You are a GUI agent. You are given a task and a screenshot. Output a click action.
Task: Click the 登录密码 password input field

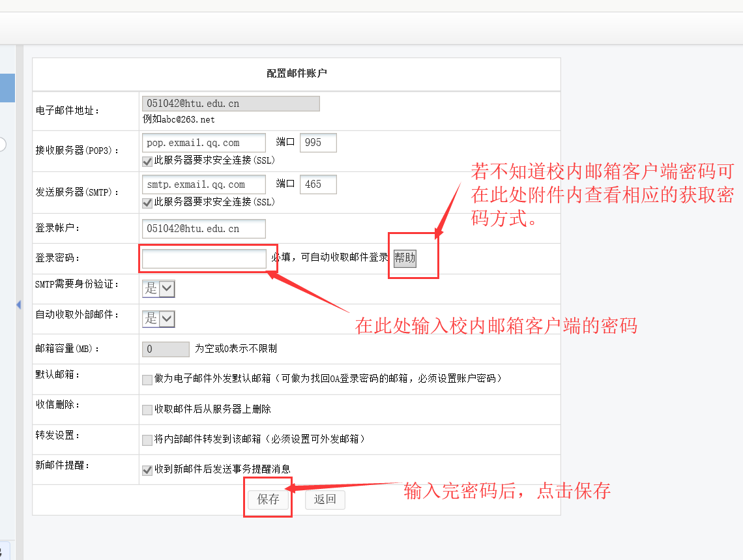(203, 259)
